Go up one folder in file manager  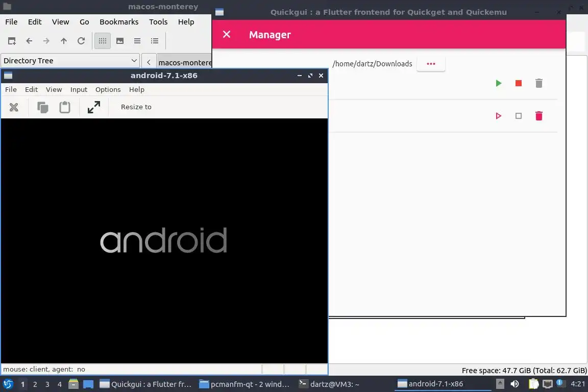64,41
